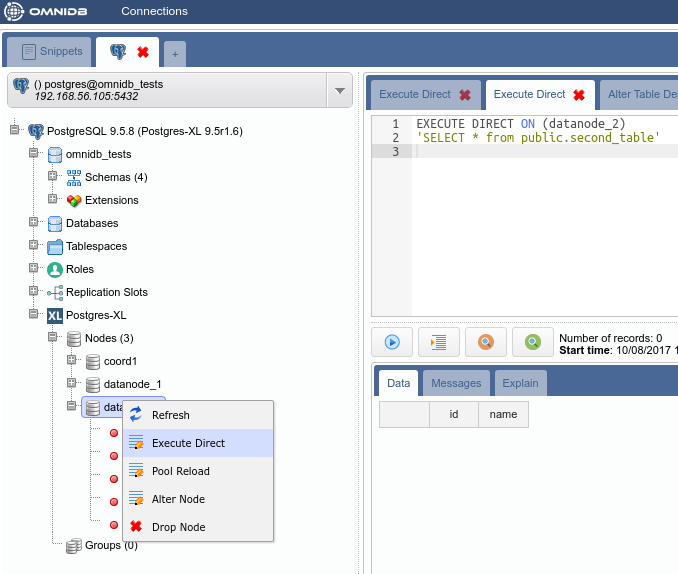The height and width of the screenshot is (574, 678).
Task: Click the Postgres-XL icon in the tree
Action: click(x=55, y=315)
